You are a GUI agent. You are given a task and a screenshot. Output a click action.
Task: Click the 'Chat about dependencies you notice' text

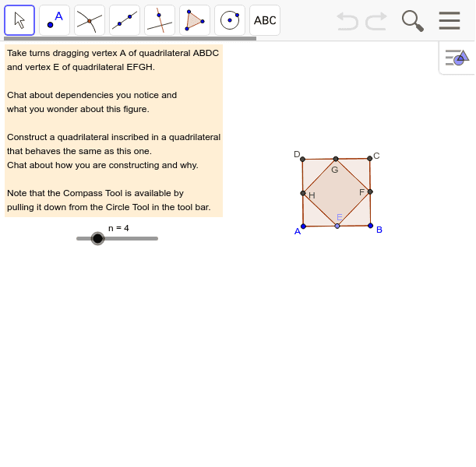pos(92,95)
